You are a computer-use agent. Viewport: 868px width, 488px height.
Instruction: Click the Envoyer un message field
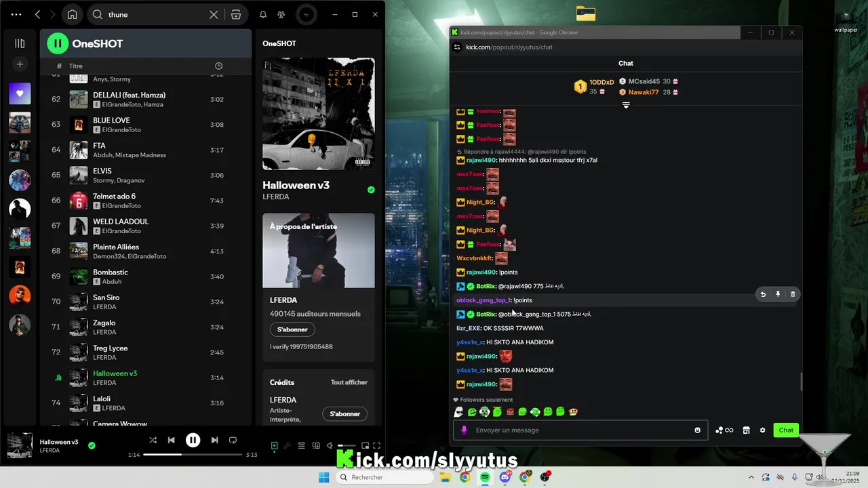click(x=580, y=430)
